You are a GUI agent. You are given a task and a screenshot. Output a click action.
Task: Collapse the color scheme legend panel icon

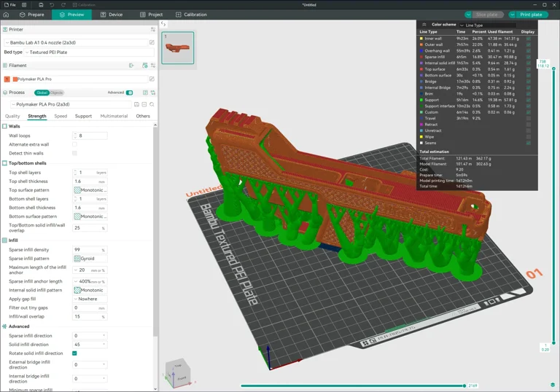coord(424,25)
